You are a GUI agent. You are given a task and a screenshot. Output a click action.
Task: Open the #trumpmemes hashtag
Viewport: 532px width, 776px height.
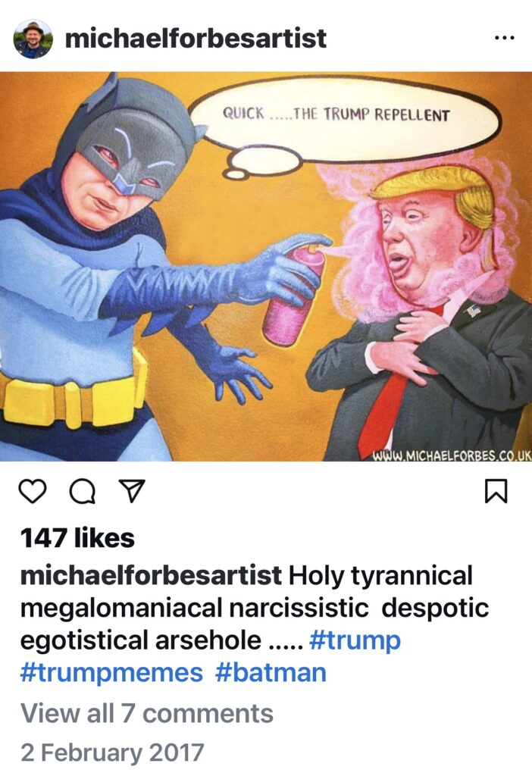pos(112,673)
